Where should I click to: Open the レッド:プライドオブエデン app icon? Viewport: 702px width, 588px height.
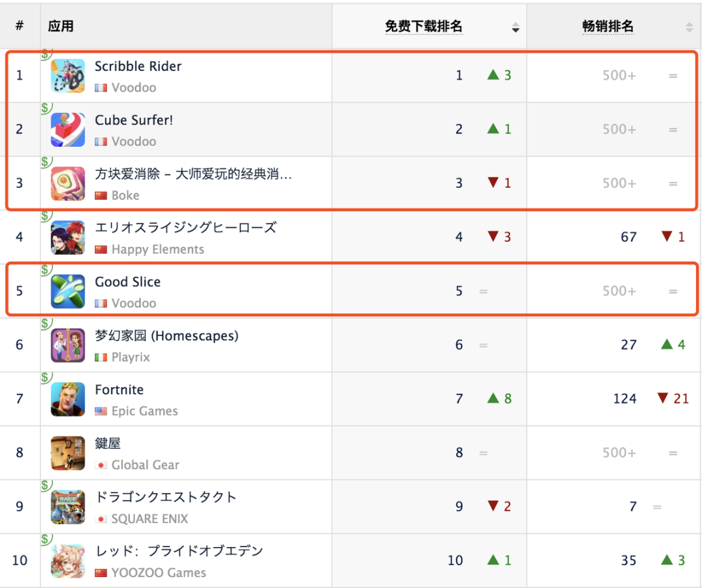pyautogui.click(x=68, y=561)
